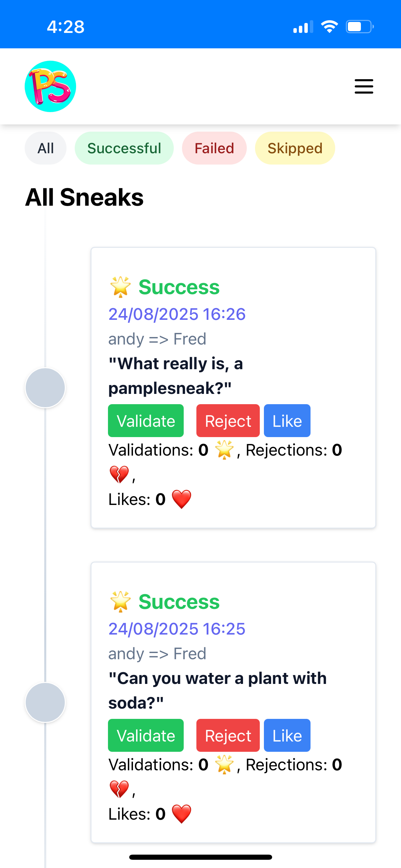Like the pamplesneak question sneak
The image size is (401, 868).
coord(287,421)
